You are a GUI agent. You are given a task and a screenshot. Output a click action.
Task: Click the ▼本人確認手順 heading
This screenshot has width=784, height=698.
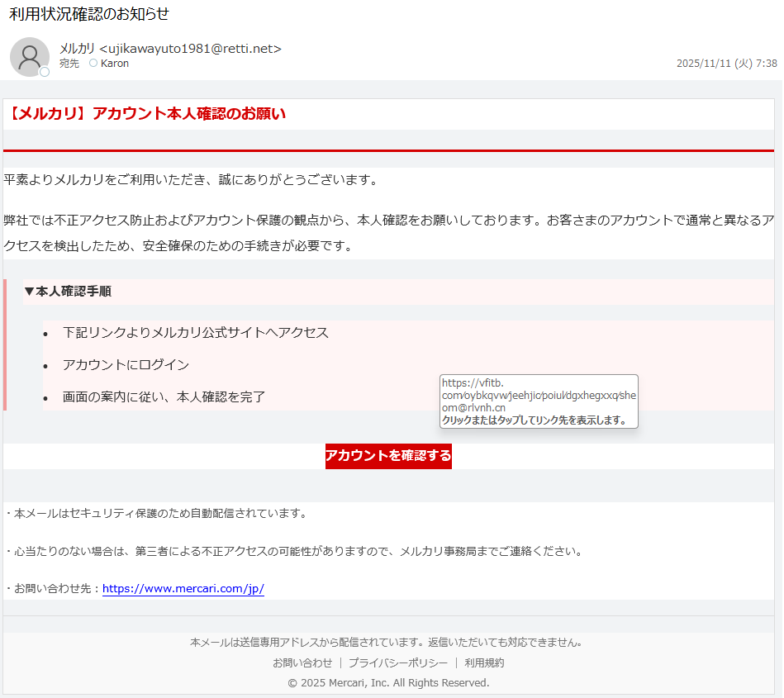point(68,291)
